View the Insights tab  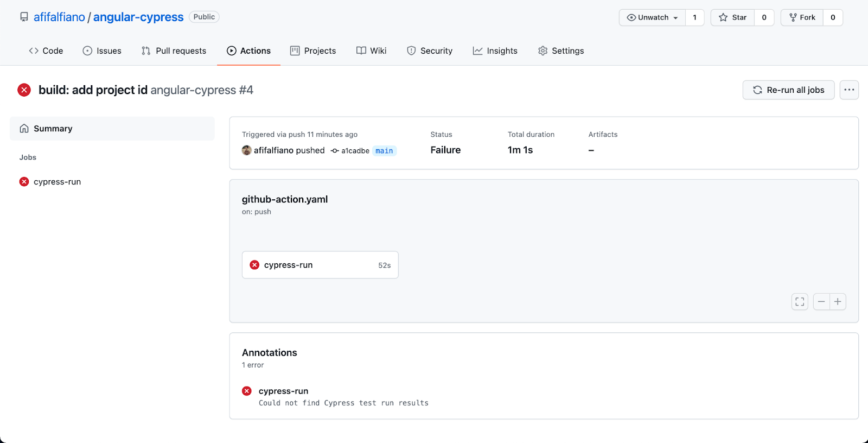tap(495, 50)
